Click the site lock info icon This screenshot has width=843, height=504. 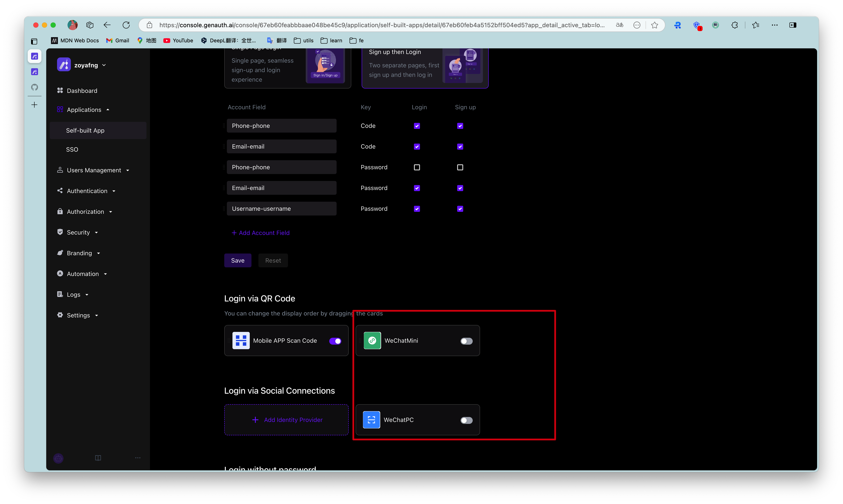click(150, 25)
